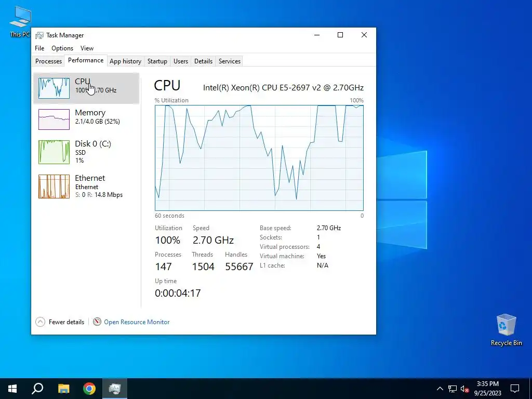
Task: Open the notification center icon
Action: 515,389
